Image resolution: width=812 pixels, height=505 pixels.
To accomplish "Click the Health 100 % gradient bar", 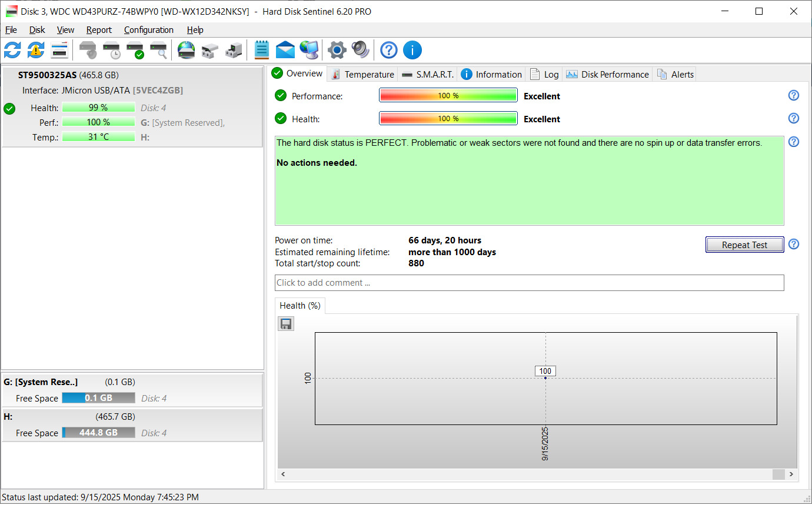I will [x=448, y=118].
